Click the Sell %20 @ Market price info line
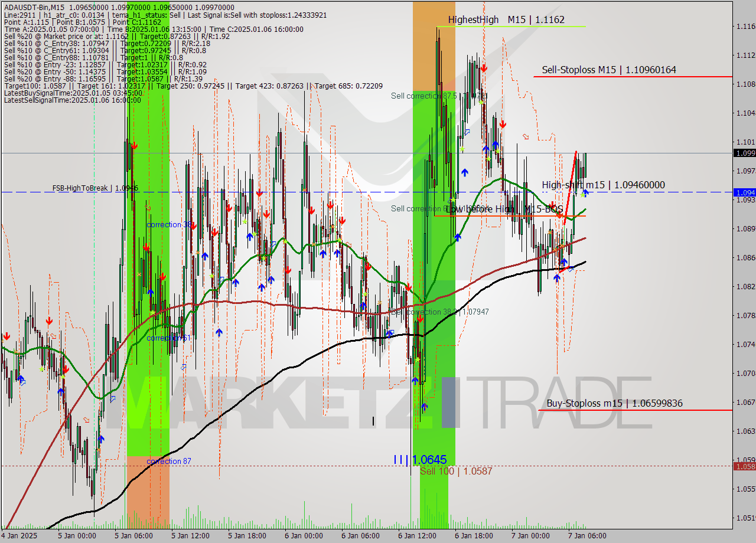Screen dimensions: 756x543 pos(116,36)
